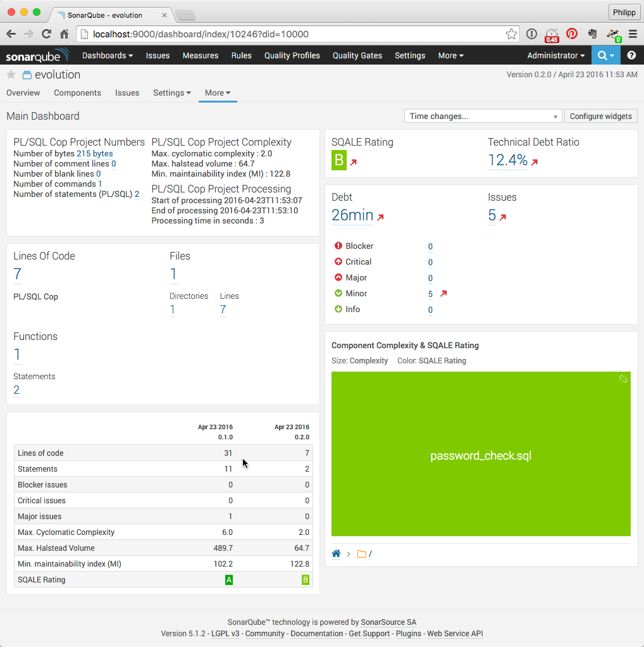Click the evolution project icon

(x=27, y=75)
